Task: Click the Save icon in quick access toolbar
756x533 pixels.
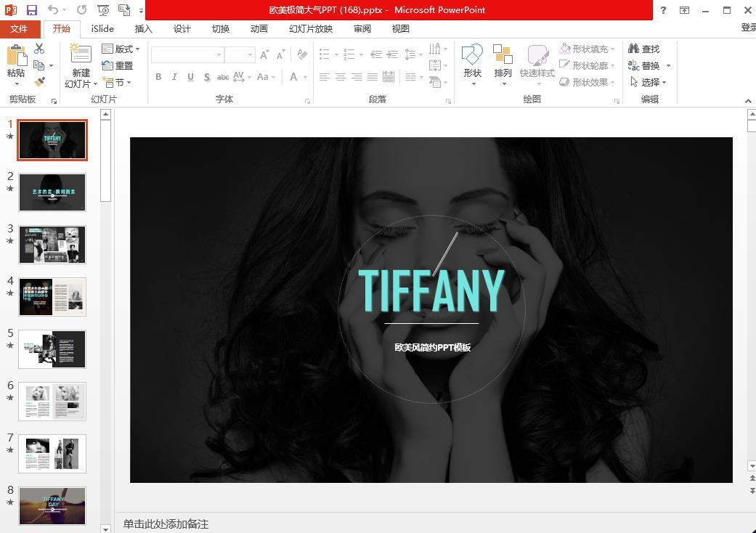Action: (31, 10)
